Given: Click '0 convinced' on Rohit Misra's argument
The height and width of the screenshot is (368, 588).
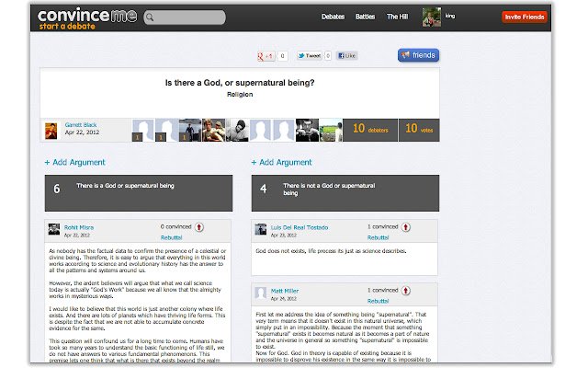Looking at the screenshot, I should coord(175,227).
